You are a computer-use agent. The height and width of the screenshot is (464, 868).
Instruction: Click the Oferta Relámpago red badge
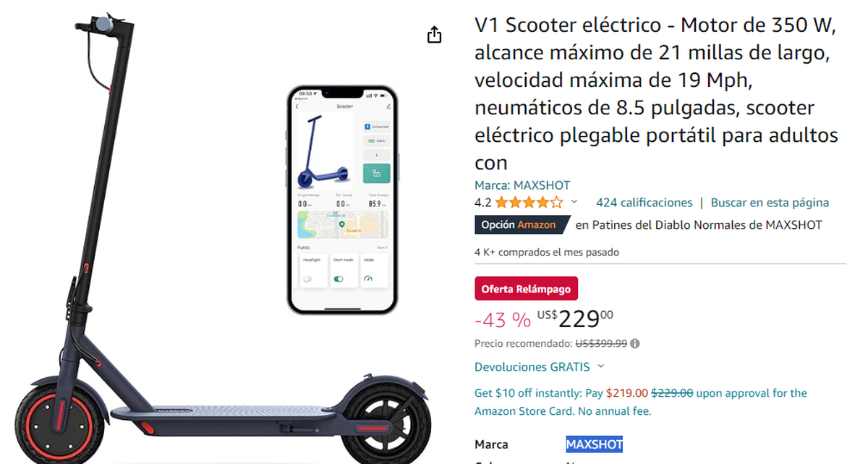pyautogui.click(x=526, y=289)
